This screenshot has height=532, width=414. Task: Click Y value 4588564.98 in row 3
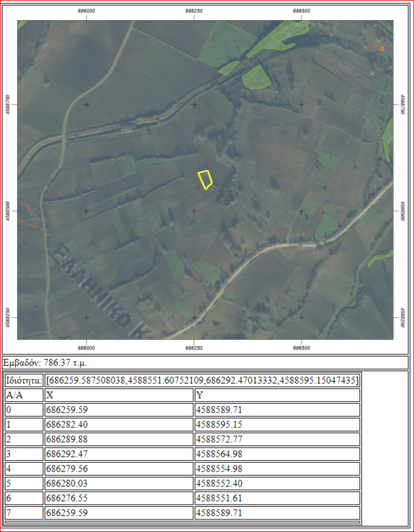(277, 454)
